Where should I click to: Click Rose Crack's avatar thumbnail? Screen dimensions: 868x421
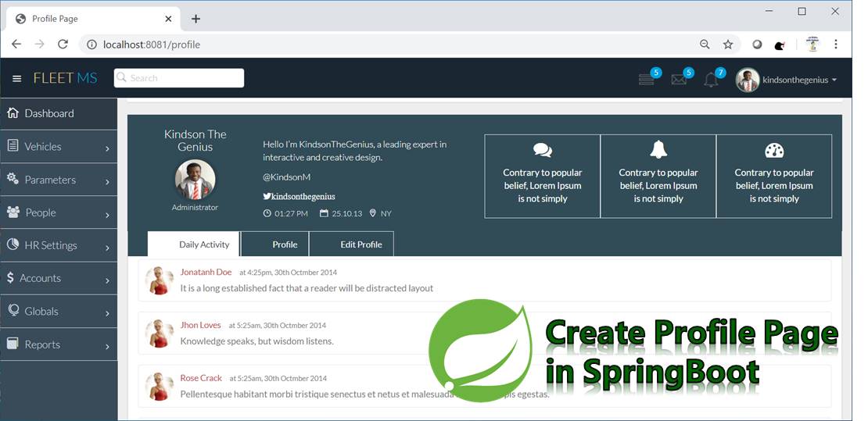tap(159, 386)
